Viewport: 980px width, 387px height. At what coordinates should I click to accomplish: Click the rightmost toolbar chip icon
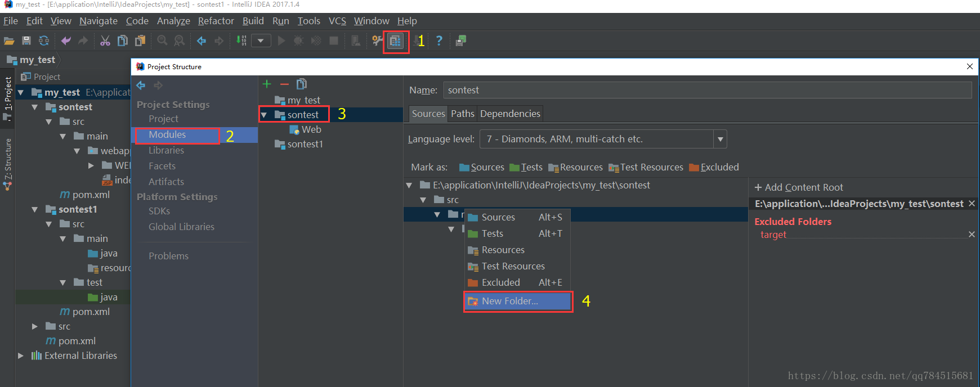pos(461,40)
